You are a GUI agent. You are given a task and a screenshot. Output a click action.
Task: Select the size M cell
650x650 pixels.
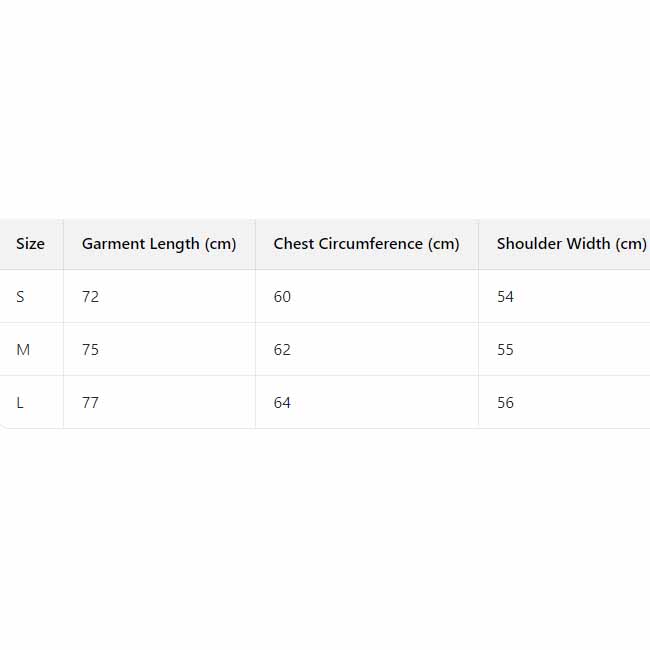point(23,350)
